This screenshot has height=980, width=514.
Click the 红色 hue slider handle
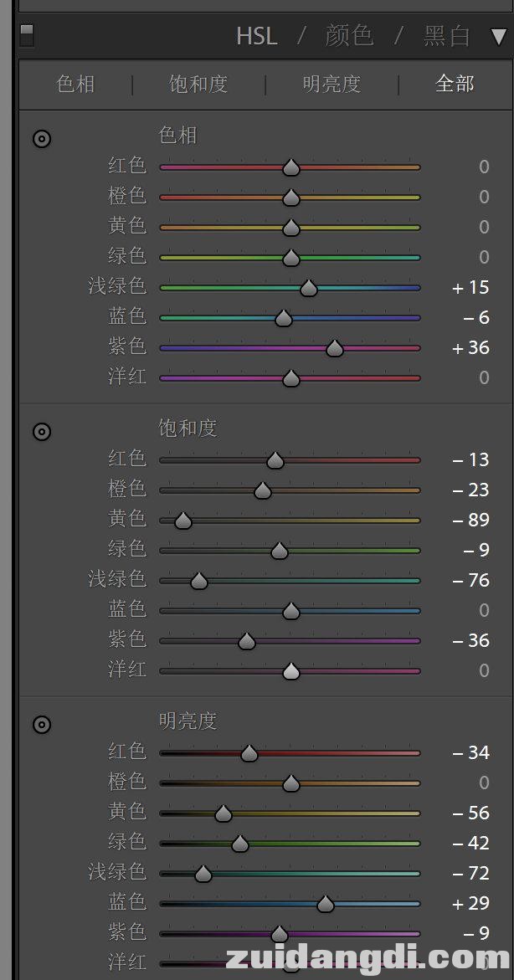coord(290,167)
